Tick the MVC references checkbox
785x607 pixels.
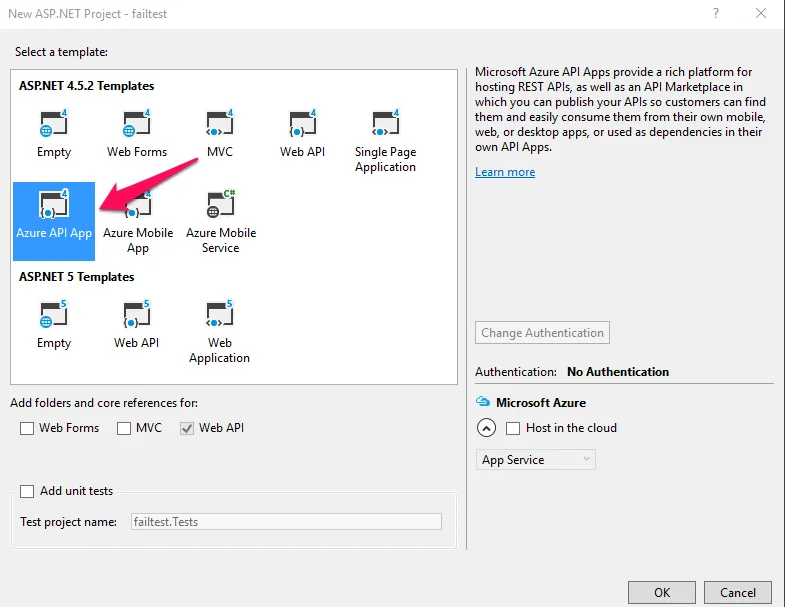tap(124, 428)
